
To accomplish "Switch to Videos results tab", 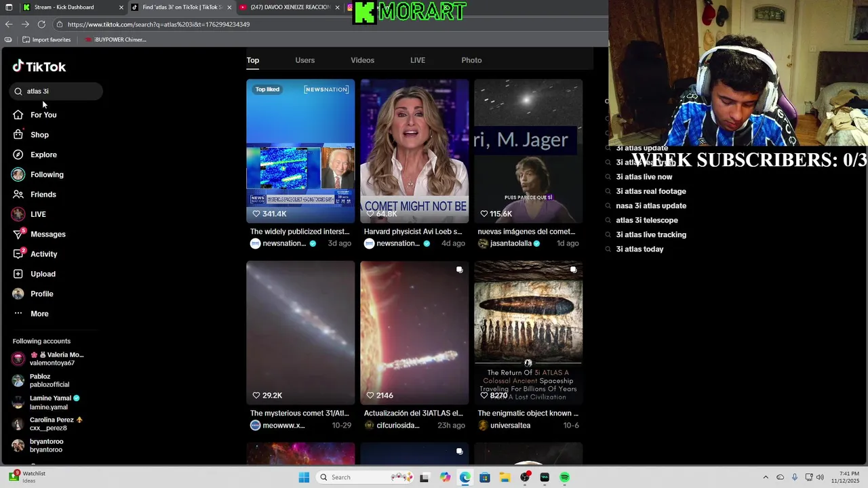I will [x=362, y=60].
